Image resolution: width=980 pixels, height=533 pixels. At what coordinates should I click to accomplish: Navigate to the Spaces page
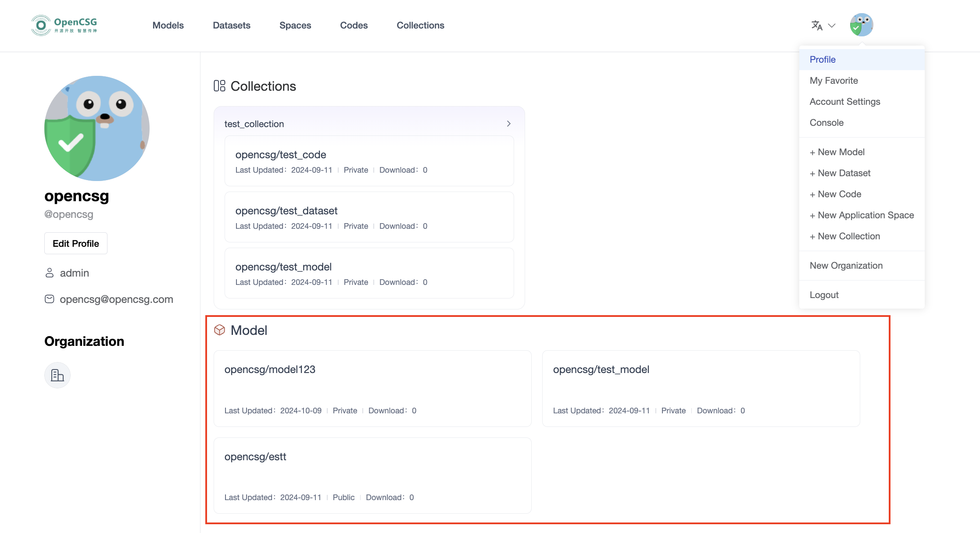coord(295,25)
